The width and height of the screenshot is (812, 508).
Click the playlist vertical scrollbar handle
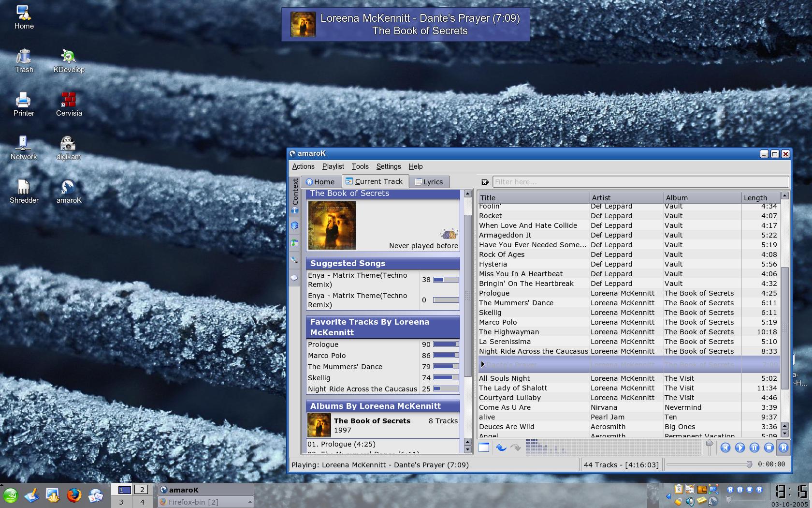[785, 328]
